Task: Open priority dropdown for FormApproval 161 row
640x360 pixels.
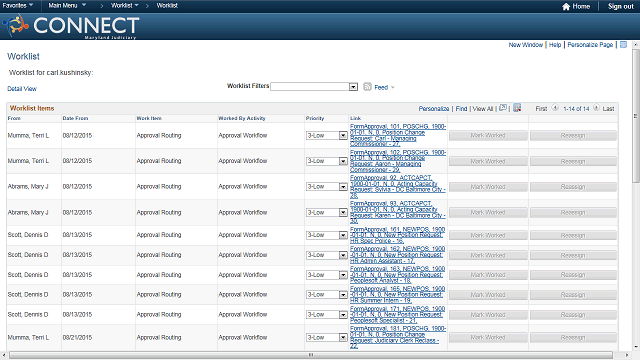Action: 327,235
